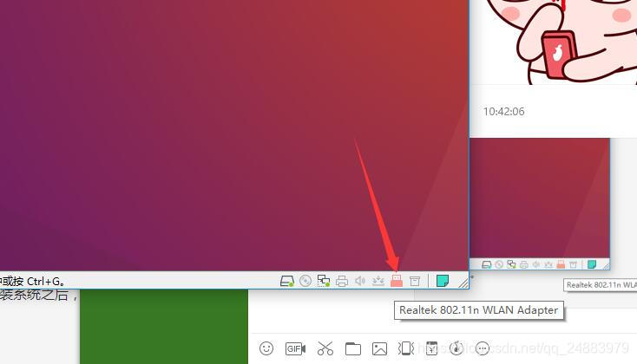Click the cartoon sticker holding a red phone
637x364 pixels.
(560, 41)
